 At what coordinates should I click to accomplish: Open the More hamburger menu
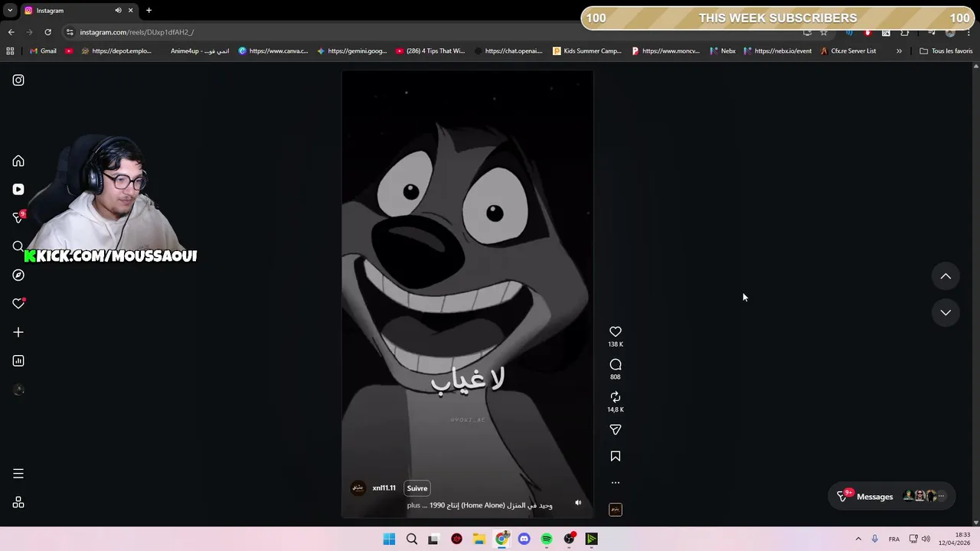[18, 474]
